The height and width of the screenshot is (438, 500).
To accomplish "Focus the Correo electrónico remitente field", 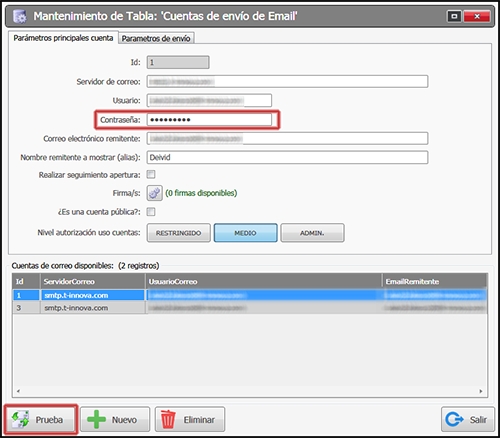I will pyautogui.click(x=287, y=138).
